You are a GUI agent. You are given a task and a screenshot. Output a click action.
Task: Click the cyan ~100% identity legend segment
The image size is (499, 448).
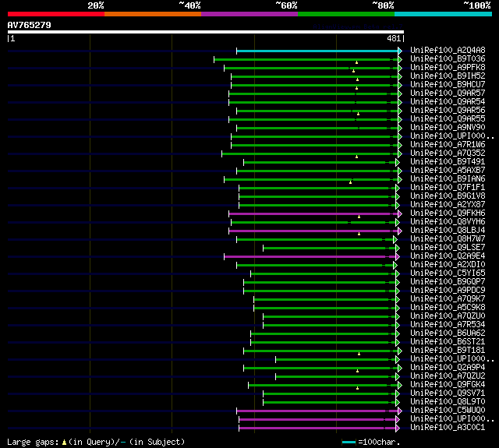(444, 14)
